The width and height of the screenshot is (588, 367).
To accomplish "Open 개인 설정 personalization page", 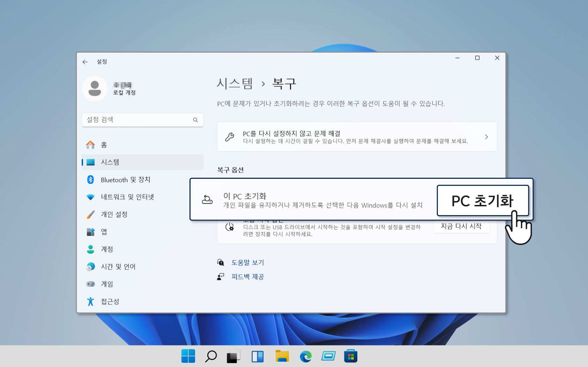I will tap(114, 214).
